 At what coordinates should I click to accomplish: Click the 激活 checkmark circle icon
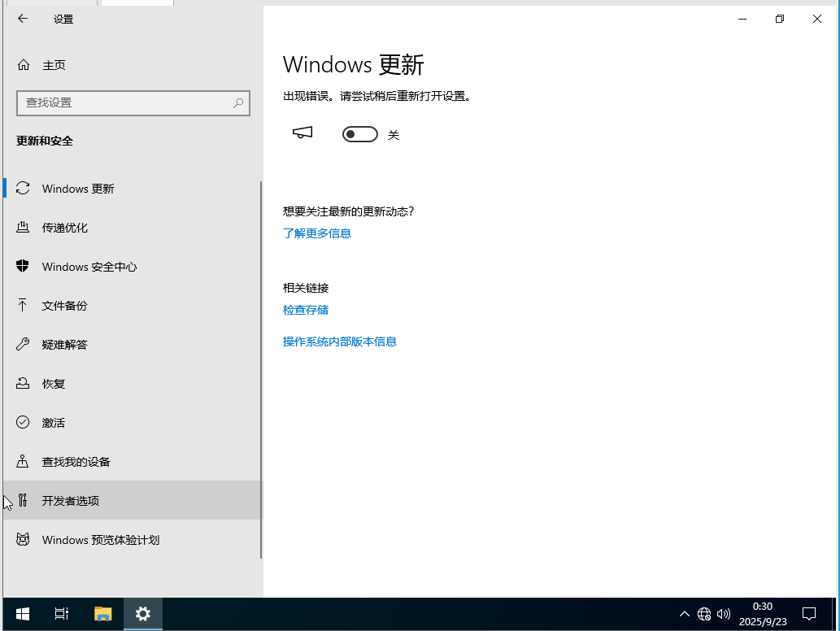[23, 422]
